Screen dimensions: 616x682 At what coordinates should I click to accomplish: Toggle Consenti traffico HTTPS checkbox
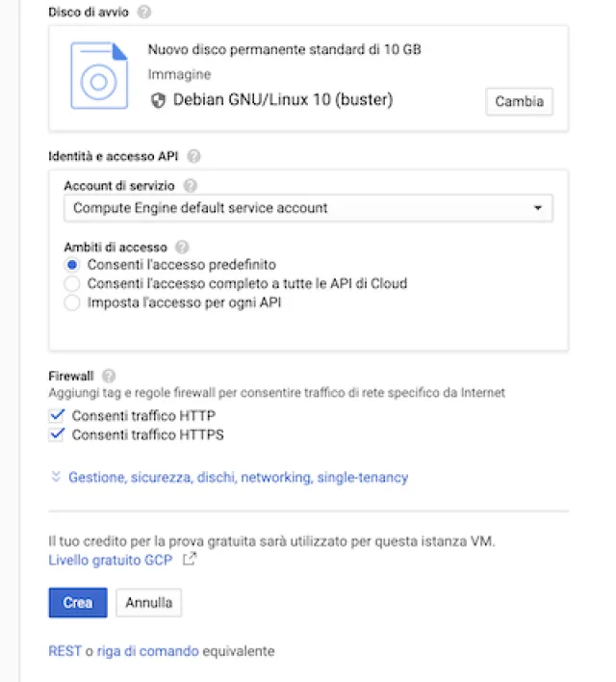point(57,434)
